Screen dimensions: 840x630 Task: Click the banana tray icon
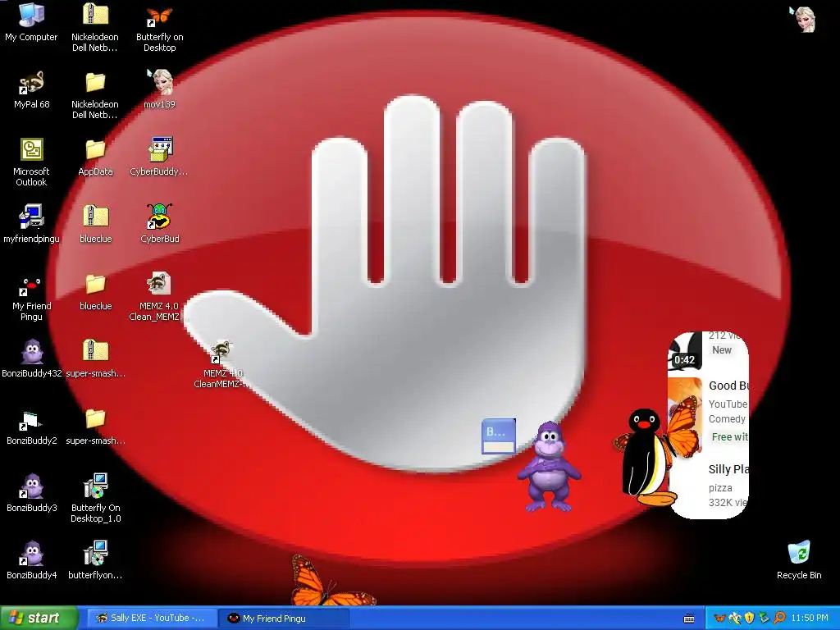coord(735,619)
